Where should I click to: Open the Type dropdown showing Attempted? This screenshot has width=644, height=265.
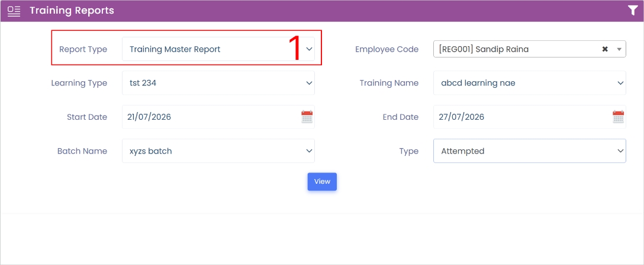tap(530, 151)
